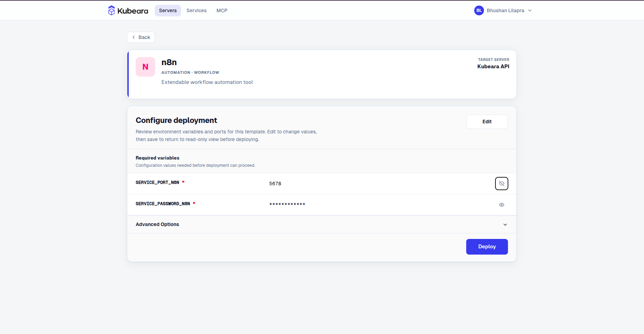Switch to the Services tab
The image size is (644, 334).
pos(197,10)
